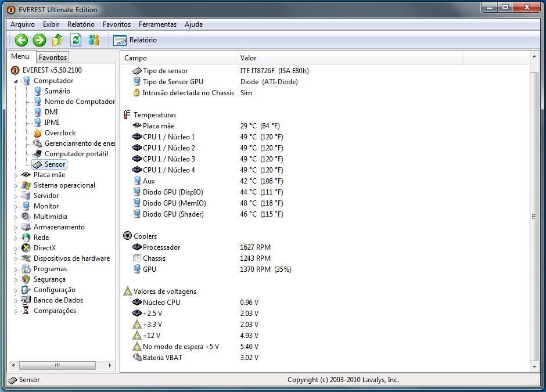This screenshot has height=392, width=546.
Task: Click the users icon in toolbar
Action: [x=94, y=40]
